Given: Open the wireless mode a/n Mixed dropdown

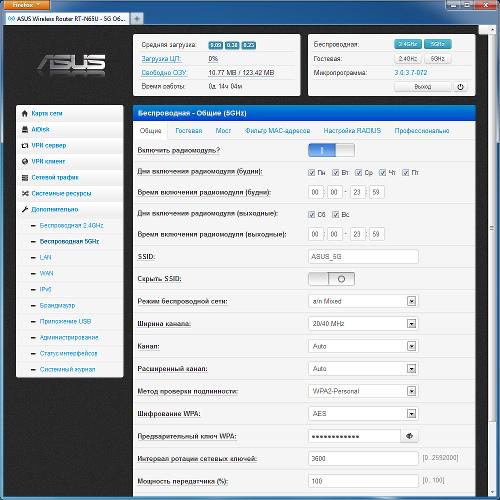Looking at the screenshot, I should [x=363, y=301].
